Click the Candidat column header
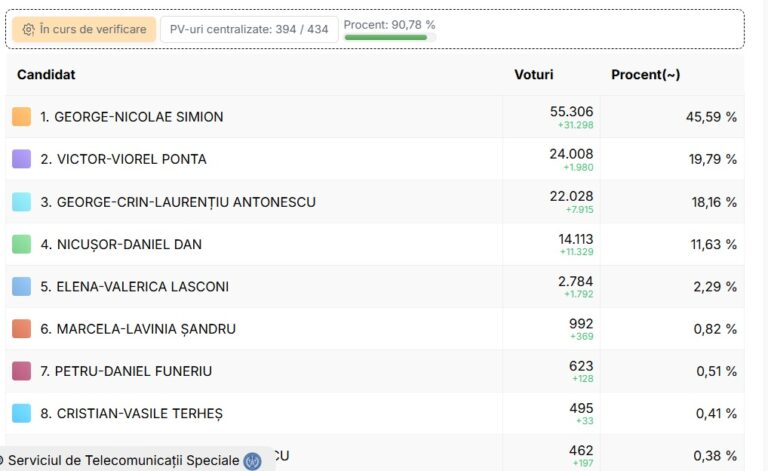This screenshot has width=768, height=471. point(46,74)
